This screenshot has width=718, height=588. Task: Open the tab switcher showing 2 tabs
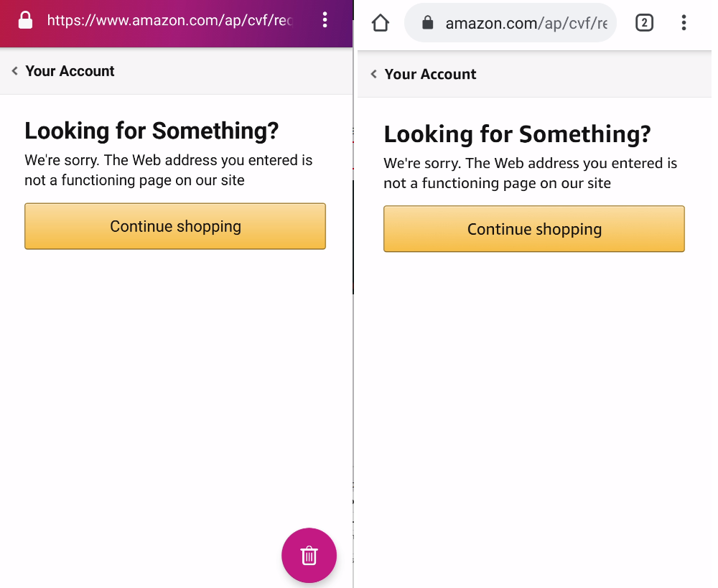644,22
